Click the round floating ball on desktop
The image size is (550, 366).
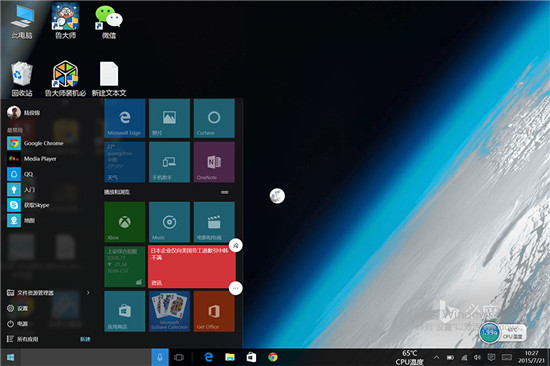(277, 196)
